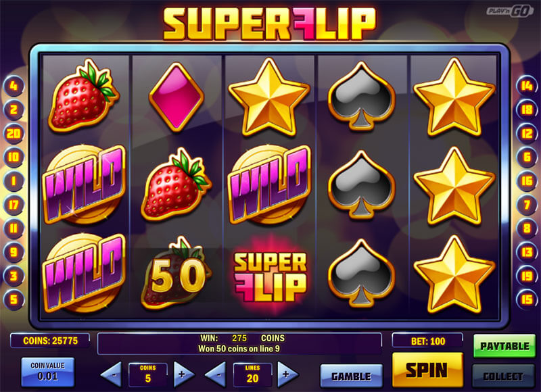Decrease lines with the minus arrow
541x392 pixels.
[x=216, y=374]
